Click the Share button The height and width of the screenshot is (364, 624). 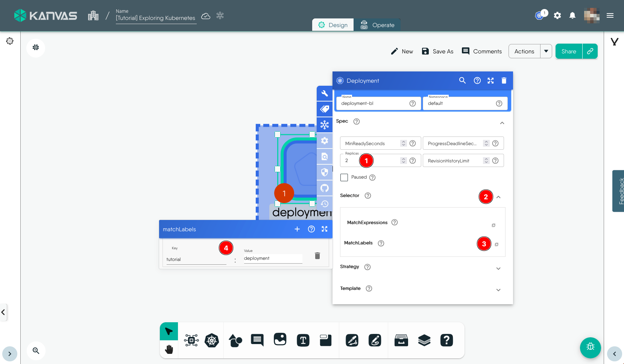tap(568, 52)
